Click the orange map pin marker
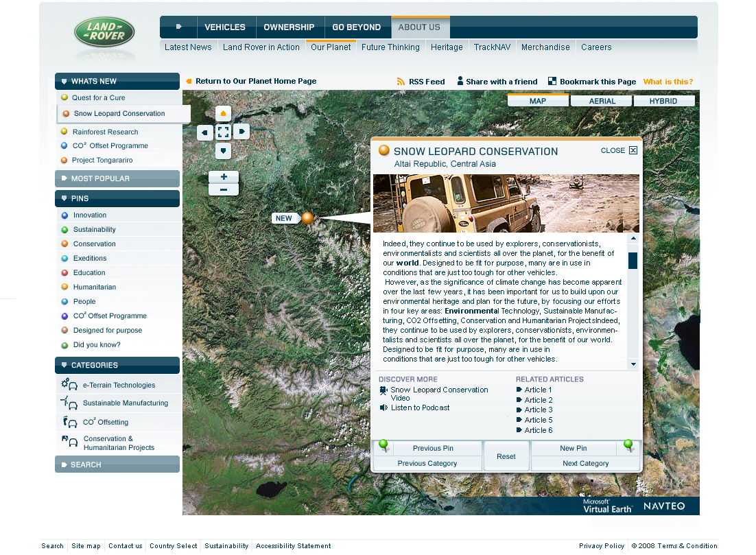The height and width of the screenshot is (555, 756). tap(307, 218)
